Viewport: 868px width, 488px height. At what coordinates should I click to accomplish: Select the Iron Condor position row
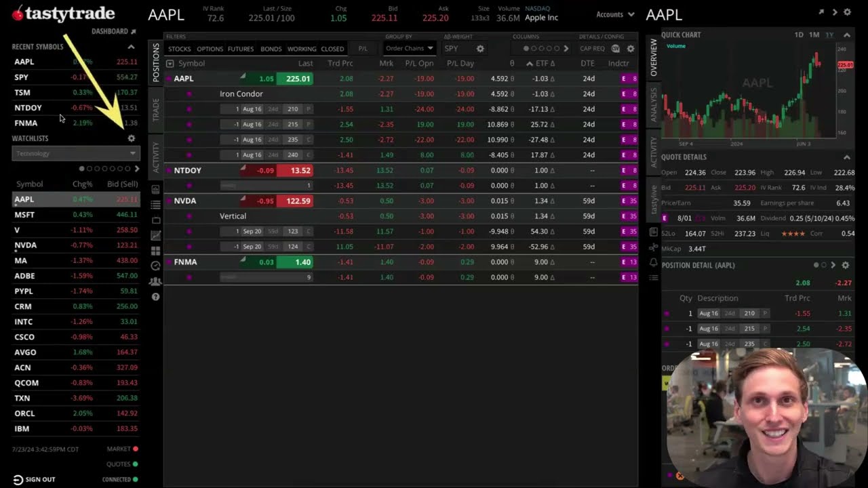400,94
